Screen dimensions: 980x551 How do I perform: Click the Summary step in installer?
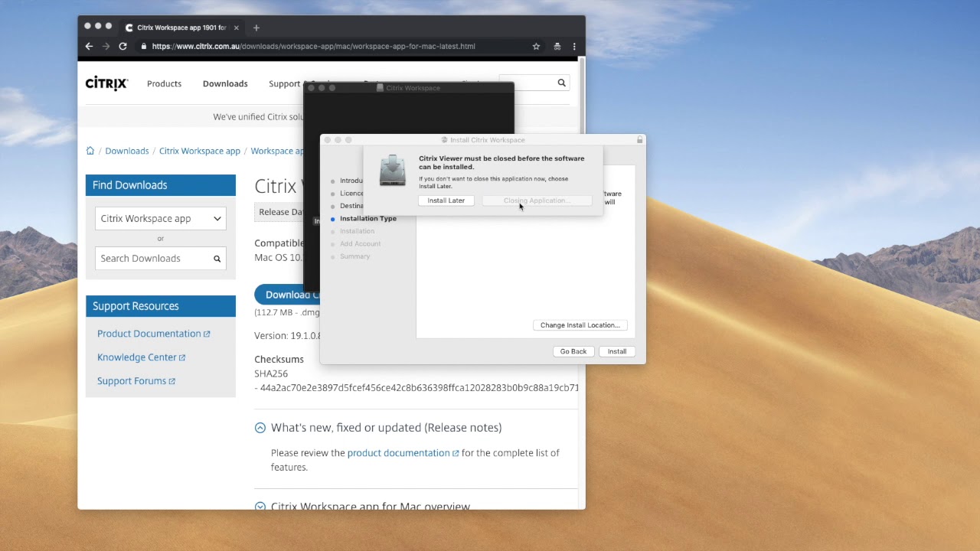354,256
